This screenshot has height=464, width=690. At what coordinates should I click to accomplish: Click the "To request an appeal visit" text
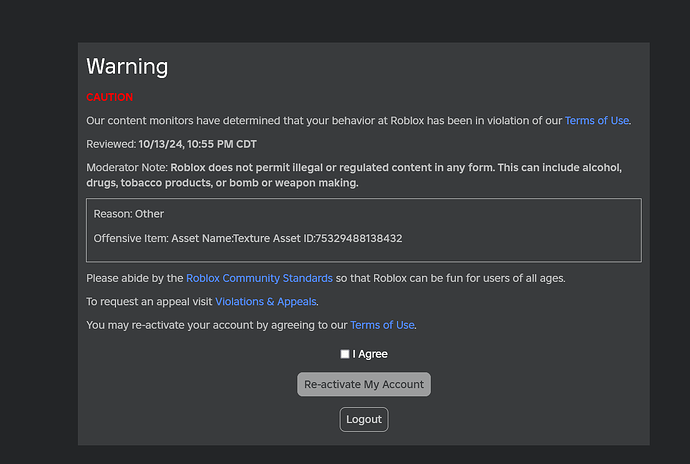coord(150,301)
